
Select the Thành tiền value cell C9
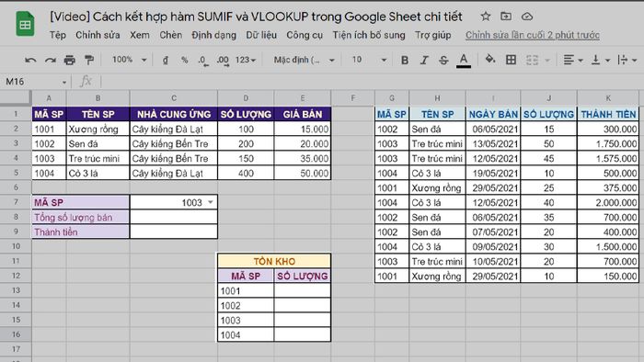(x=174, y=232)
